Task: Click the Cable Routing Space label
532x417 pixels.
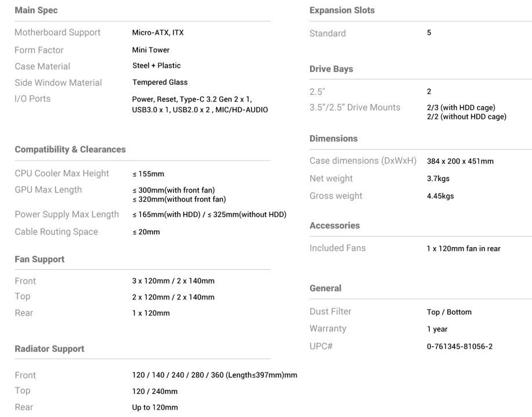Action: coord(56,232)
